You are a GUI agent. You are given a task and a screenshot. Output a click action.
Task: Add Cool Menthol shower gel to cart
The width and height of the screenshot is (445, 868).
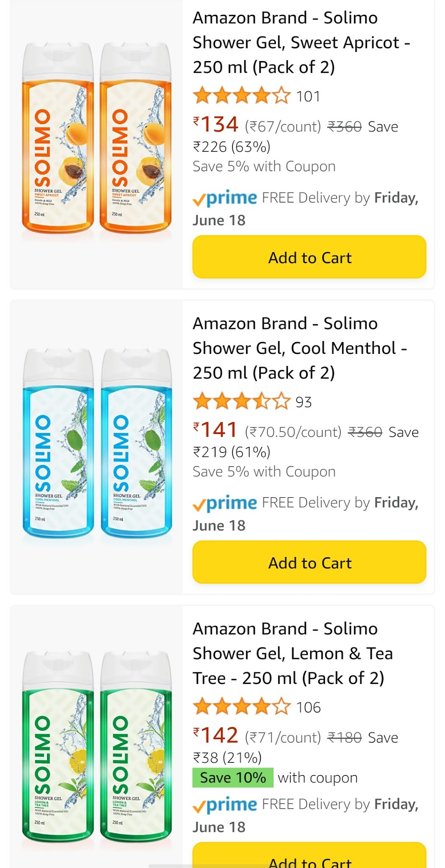[309, 562]
